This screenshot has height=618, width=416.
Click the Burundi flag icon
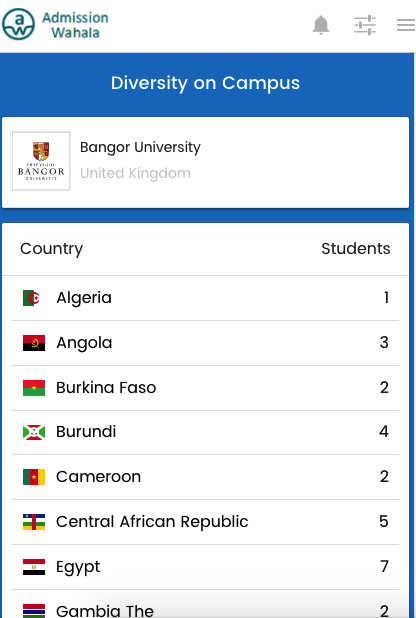pyautogui.click(x=34, y=432)
